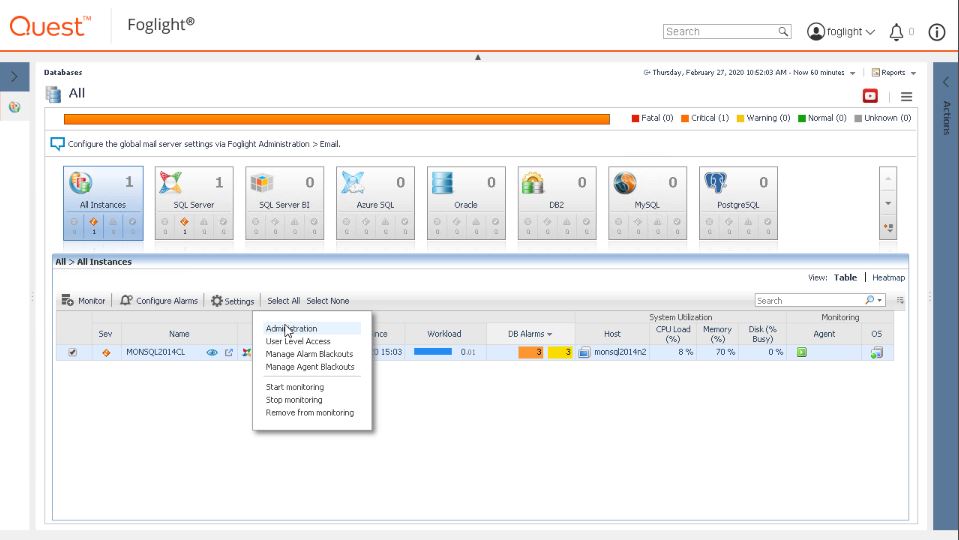
Task: Click the green Agent status icon
Action: point(801,352)
